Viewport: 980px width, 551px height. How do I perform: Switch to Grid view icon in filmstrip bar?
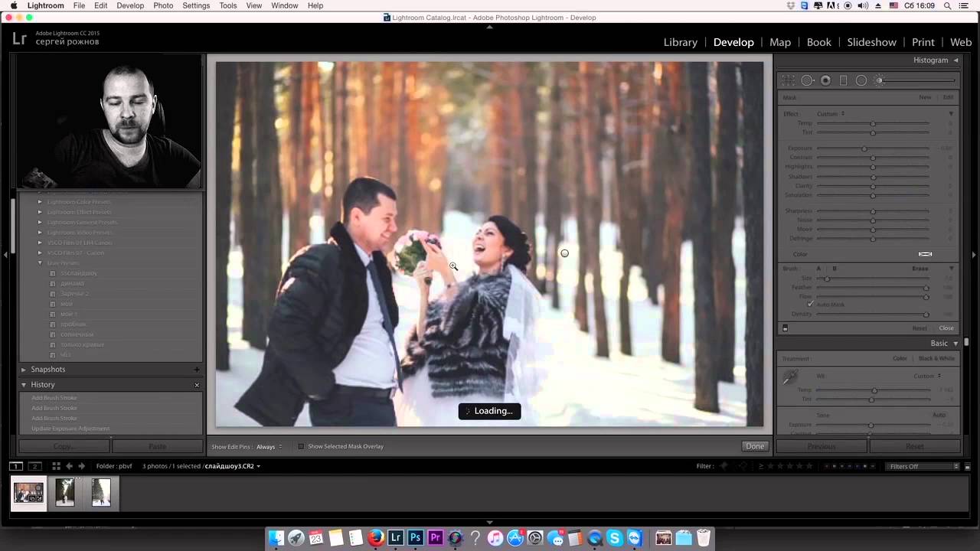pos(56,466)
